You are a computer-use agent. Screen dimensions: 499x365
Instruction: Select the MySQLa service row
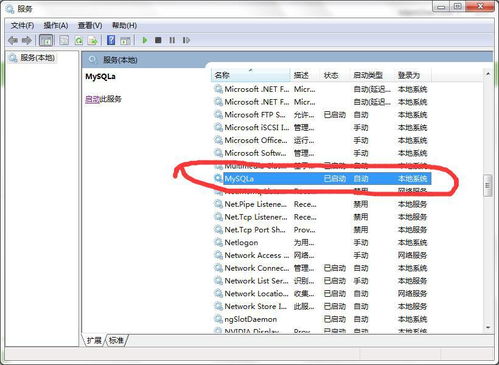(x=323, y=179)
